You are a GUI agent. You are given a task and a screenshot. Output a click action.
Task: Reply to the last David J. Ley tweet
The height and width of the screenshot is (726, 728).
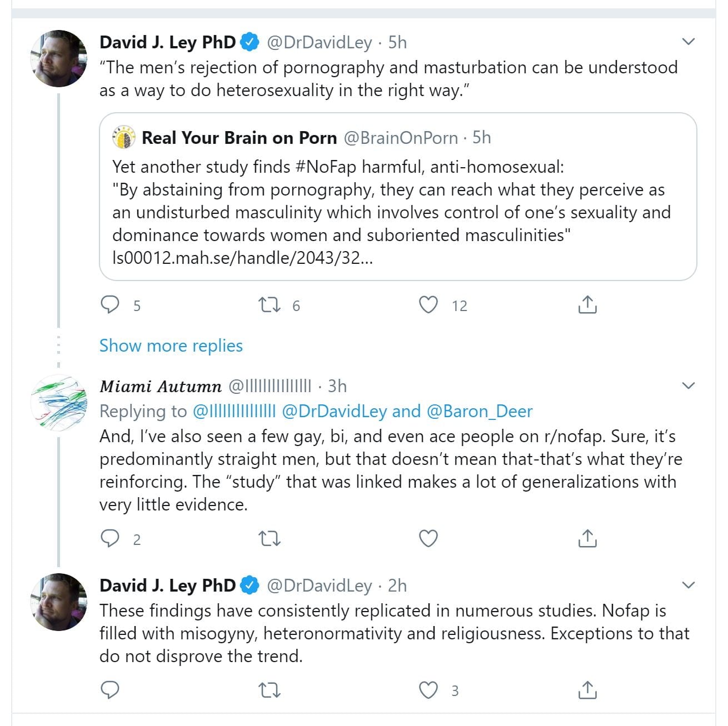110,690
